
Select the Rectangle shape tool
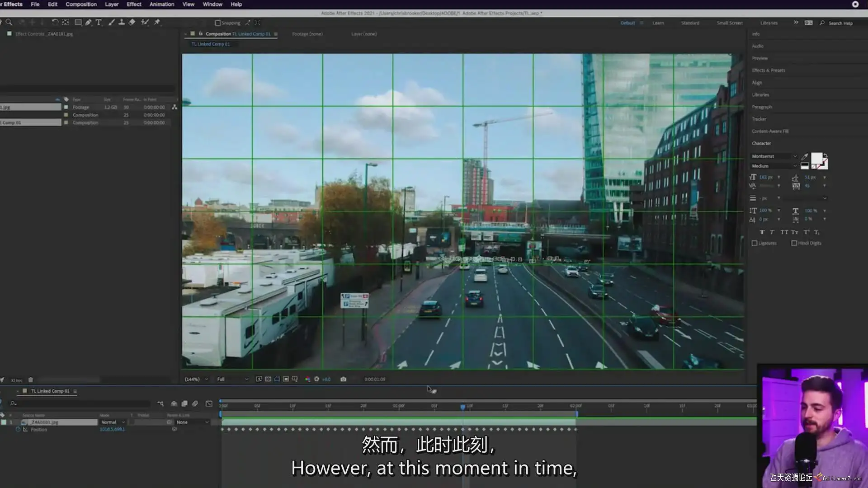[x=78, y=22]
